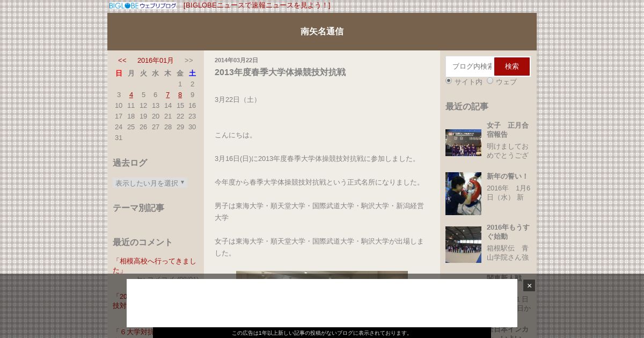Click calendar date 31
Screen dimensions: 644x338
coord(119,138)
